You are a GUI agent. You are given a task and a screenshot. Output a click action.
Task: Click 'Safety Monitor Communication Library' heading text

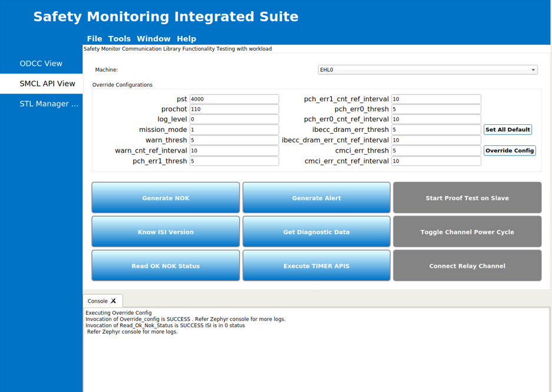tap(177, 48)
